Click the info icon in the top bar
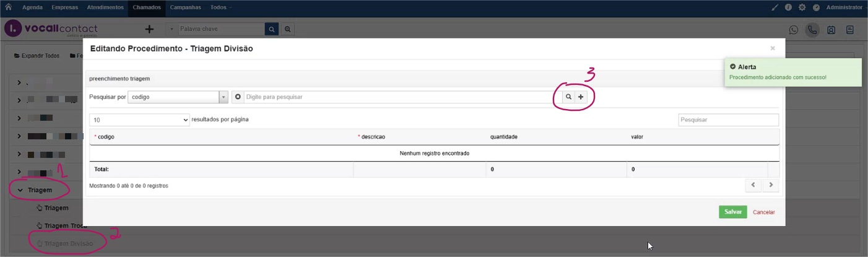This screenshot has width=868, height=257. click(789, 7)
